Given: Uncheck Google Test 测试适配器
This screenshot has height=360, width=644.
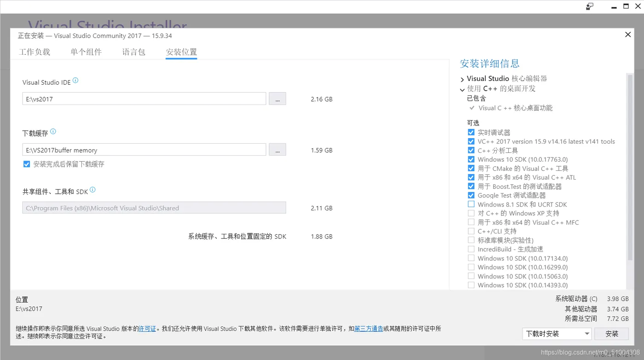Looking at the screenshot, I should pyautogui.click(x=471, y=195).
